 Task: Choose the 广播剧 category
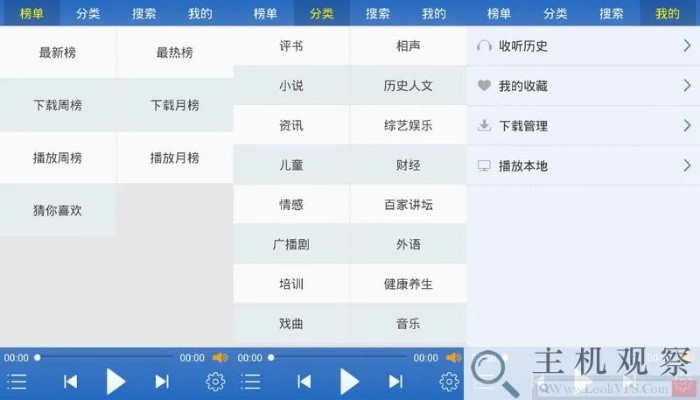(291, 244)
